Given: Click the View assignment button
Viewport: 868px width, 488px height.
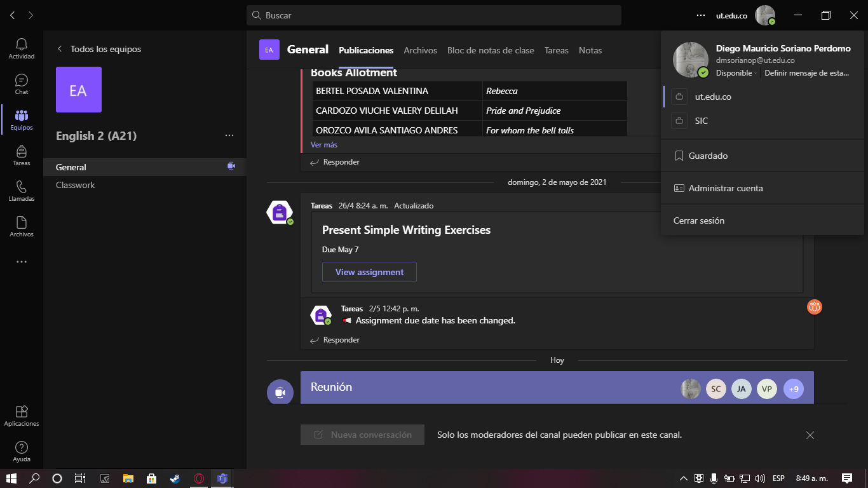Looking at the screenshot, I should pos(369,272).
